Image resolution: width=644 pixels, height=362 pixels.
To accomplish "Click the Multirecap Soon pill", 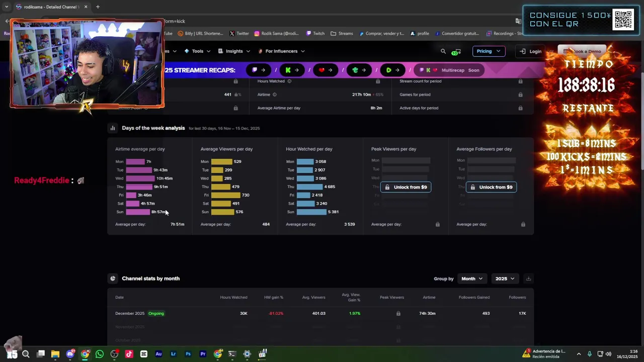I will (x=450, y=70).
